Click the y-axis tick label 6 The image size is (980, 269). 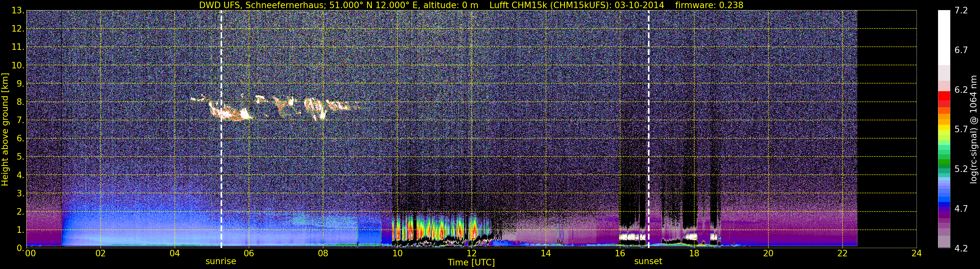pos(20,138)
